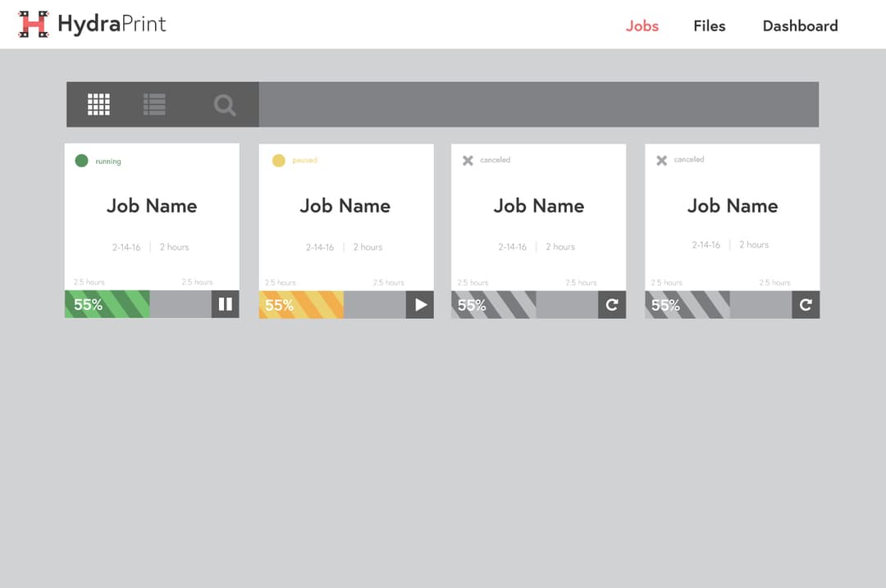Open the Jobs tab

click(642, 25)
